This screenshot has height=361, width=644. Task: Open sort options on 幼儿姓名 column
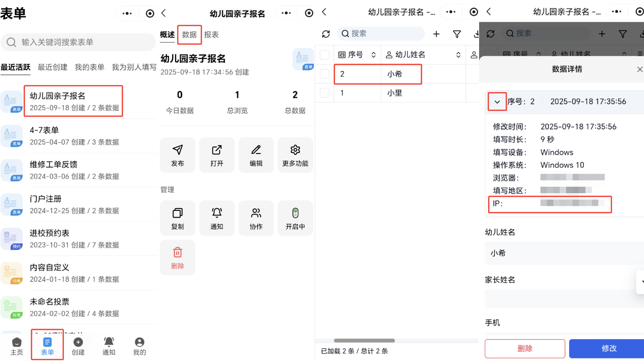(x=458, y=55)
